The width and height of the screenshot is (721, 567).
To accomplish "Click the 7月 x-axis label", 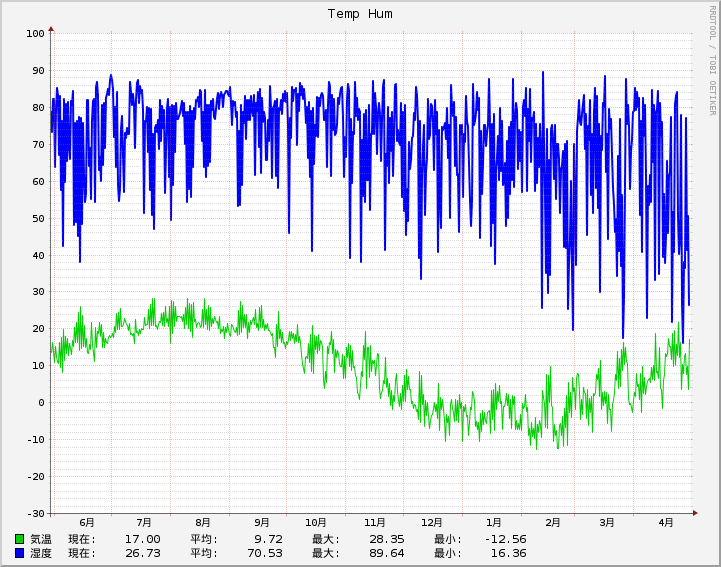I will [144, 523].
